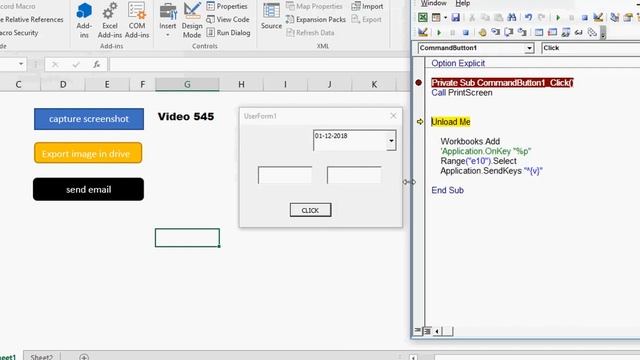Click the 'Call PrintScreen' code line

(x=462, y=93)
